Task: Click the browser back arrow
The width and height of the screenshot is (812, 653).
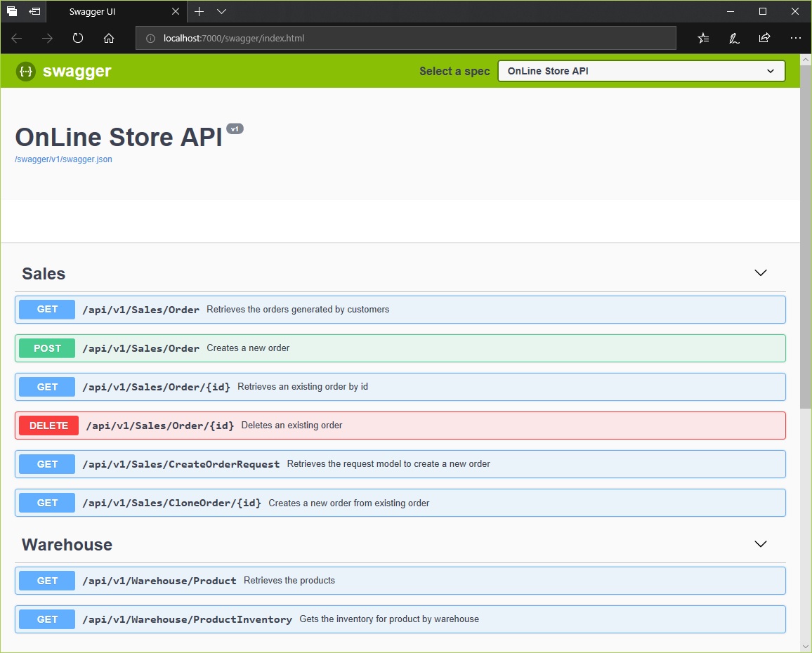Action: pyautogui.click(x=17, y=39)
